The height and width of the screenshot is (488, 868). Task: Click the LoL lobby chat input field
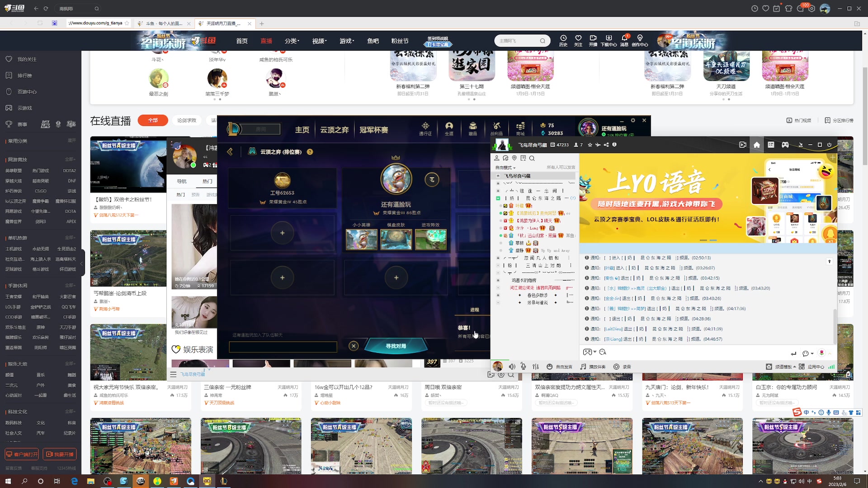(x=283, y=347)
